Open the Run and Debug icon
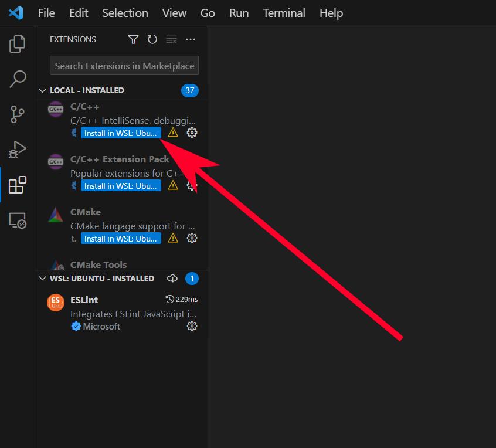496x448 pixels. [17, 150]
